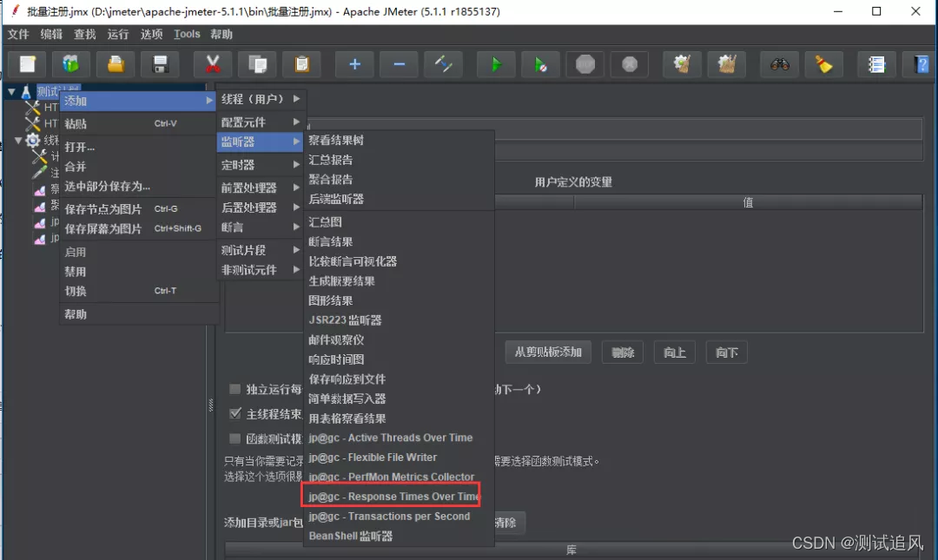Open the 选项 menu in the menu bar

click(x=150, y=34)
